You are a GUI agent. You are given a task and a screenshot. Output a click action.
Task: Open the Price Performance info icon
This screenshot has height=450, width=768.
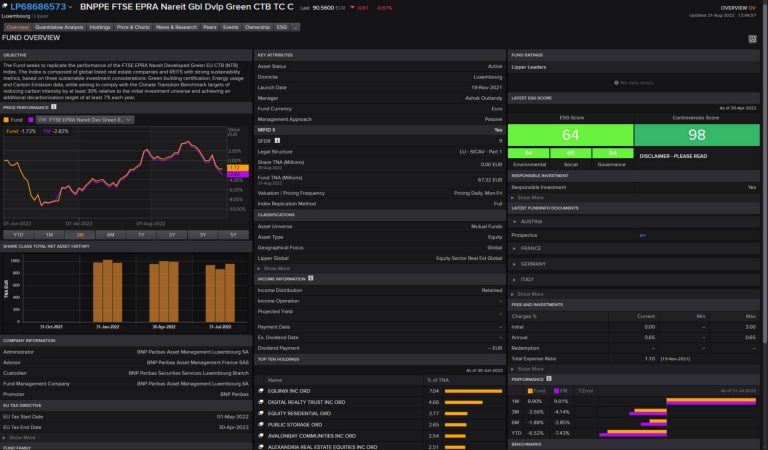pyautogui.click(x=54, y=107)
